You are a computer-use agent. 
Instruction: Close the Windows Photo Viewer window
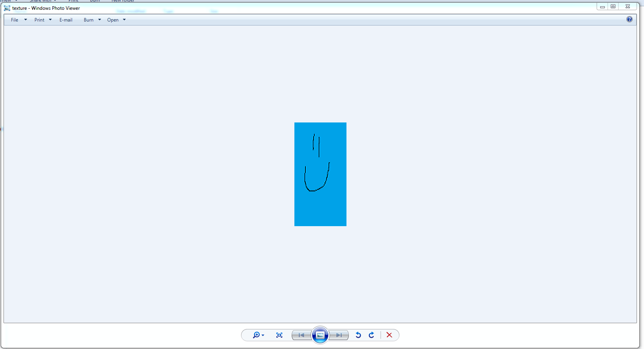(628, 7)
